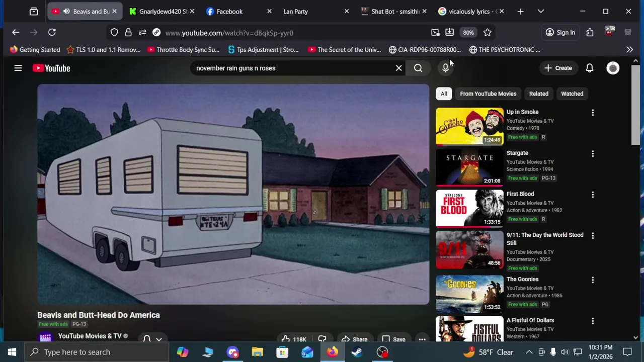Select the All filter chip
Screen dimensions: 644x362
(x=444, y=94)
